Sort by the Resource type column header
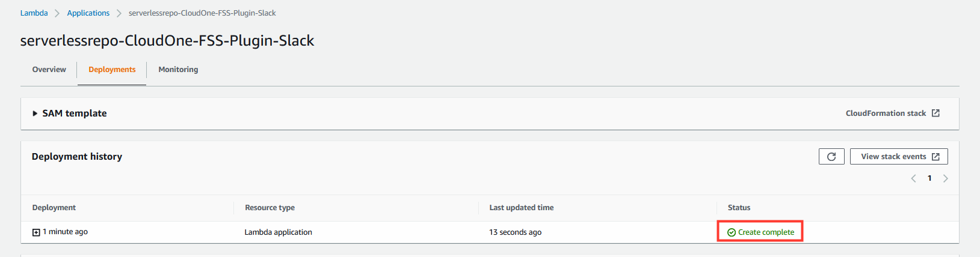Viewport: 980px width, 257px height. point(270,208)
